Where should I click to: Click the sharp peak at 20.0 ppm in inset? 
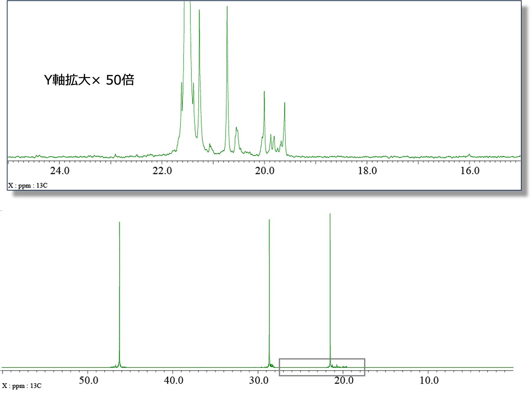click(264, 118)
